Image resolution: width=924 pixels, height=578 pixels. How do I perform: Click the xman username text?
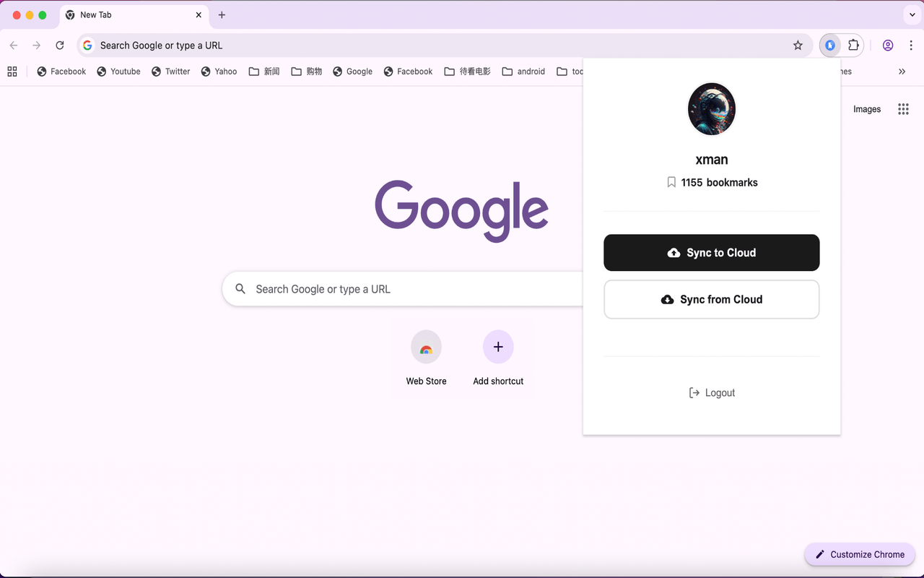[712, 160]
